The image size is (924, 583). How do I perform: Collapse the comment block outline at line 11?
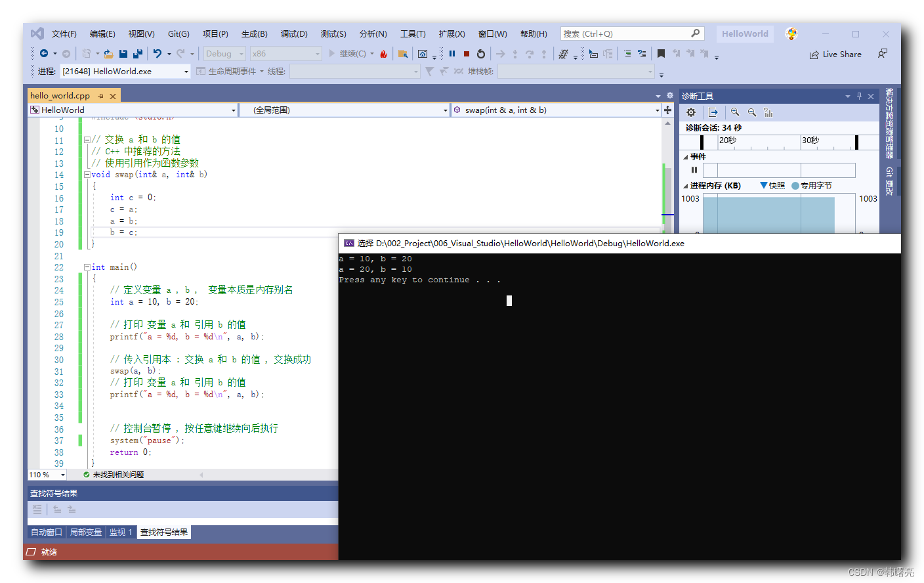click(x=87, y=140)
